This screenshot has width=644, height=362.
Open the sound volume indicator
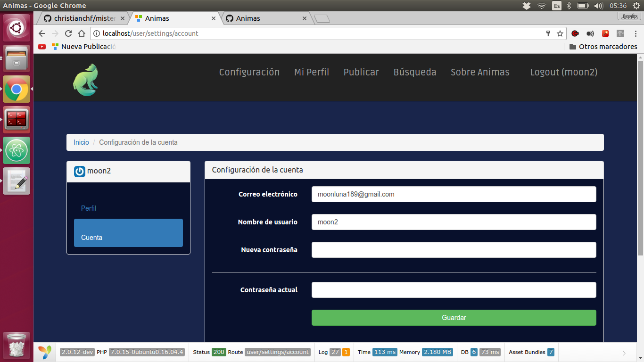point(599,6)
